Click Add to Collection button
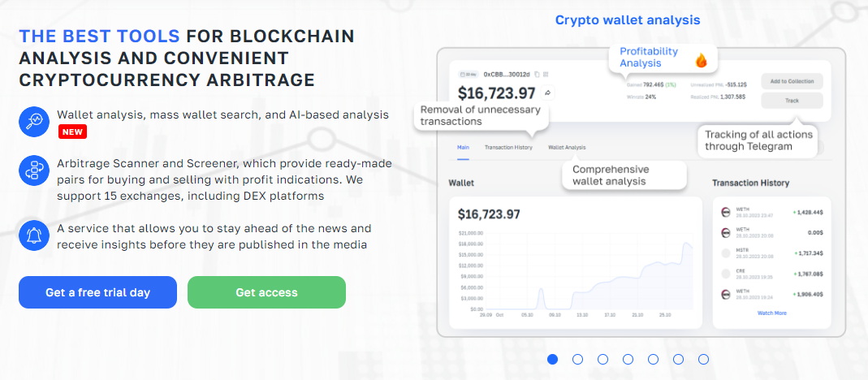 (x=792, y=81)
